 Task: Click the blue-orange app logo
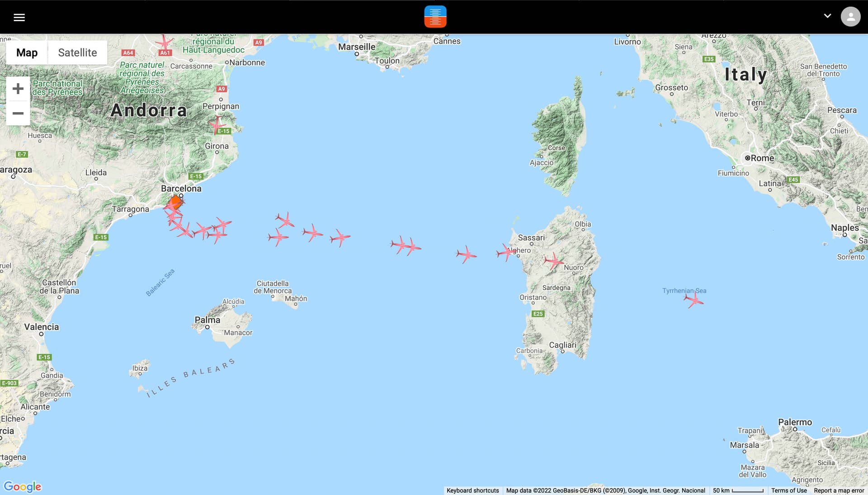pyautogui.click(x=435, y=17)
